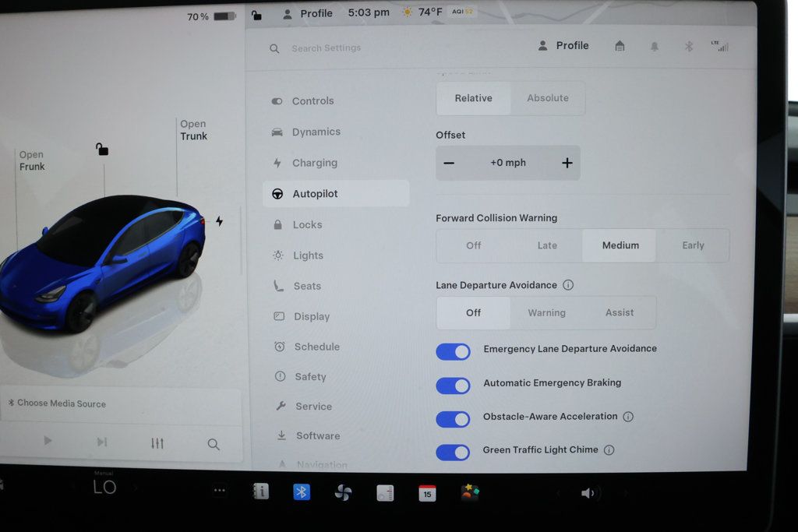The image size is (798, 532).
Task: Tap the LTE signal strength icon
Action: coord(720,46)
